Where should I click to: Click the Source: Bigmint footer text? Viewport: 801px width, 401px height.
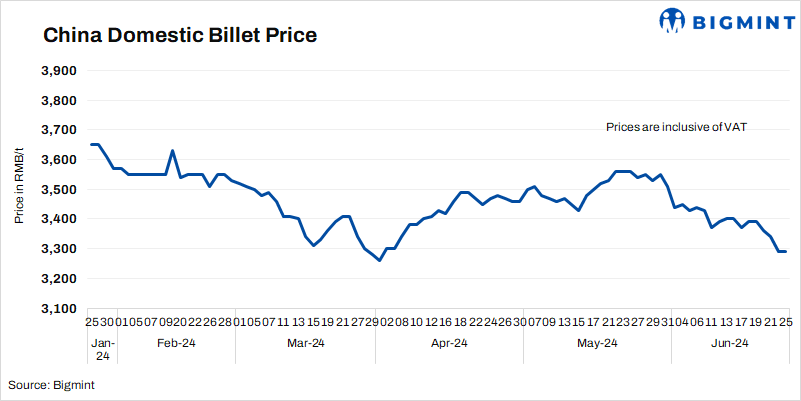(52, 384)
